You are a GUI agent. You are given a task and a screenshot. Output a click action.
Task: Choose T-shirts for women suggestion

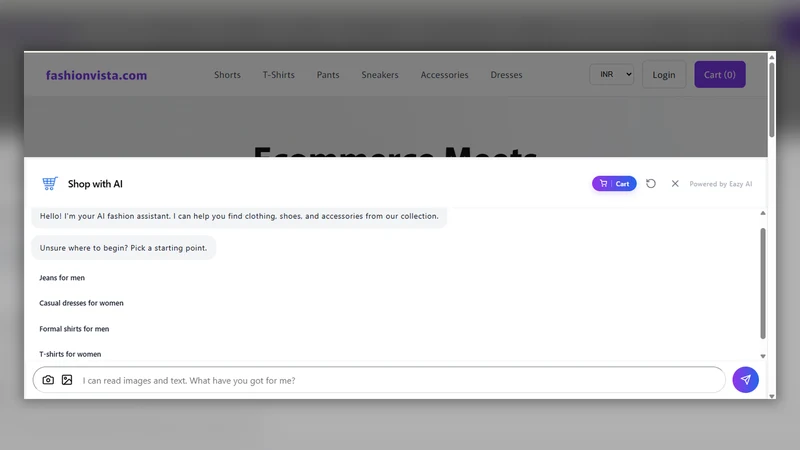[70, 354]
